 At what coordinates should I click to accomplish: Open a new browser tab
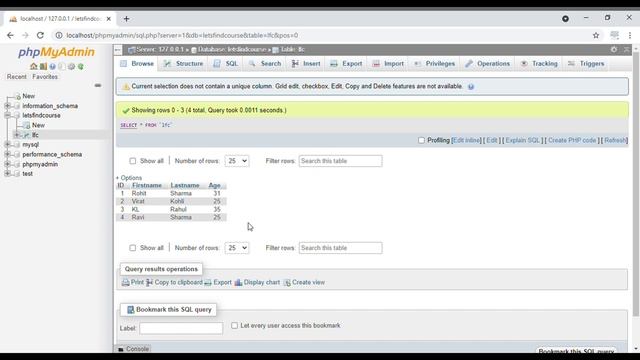127,19
